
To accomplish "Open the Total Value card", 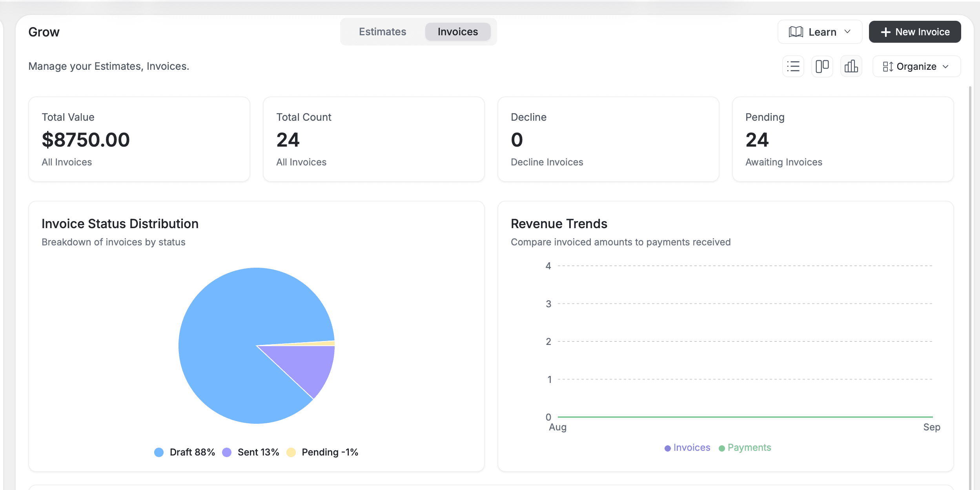I will (x=139, y=139).
